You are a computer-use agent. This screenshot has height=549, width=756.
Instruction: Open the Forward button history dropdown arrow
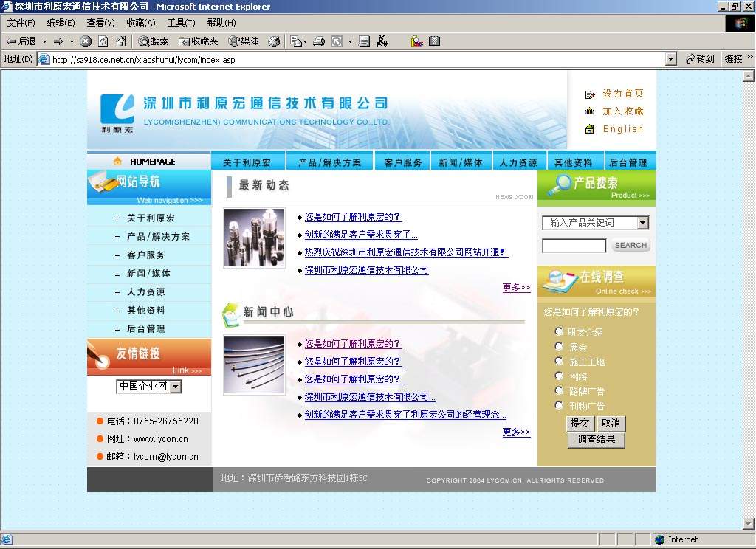(x=72, y=41)
